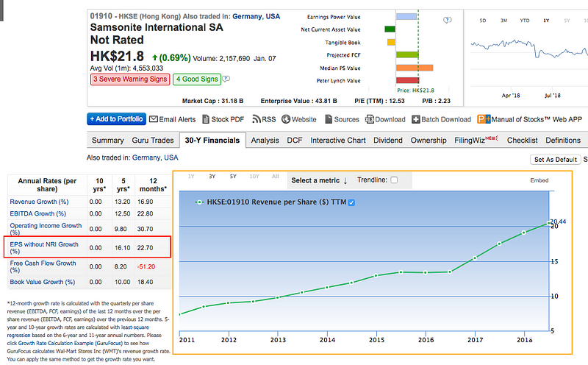The height and width of the screenshot is (365, 588).
Task: Open the Stock PDF document icon
Action: (206, 119)
